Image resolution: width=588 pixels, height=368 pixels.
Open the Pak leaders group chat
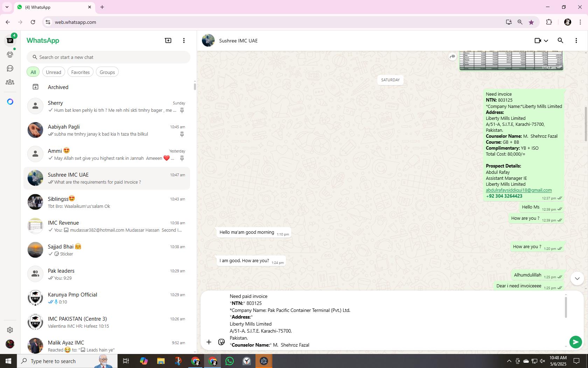click(107, 274)
